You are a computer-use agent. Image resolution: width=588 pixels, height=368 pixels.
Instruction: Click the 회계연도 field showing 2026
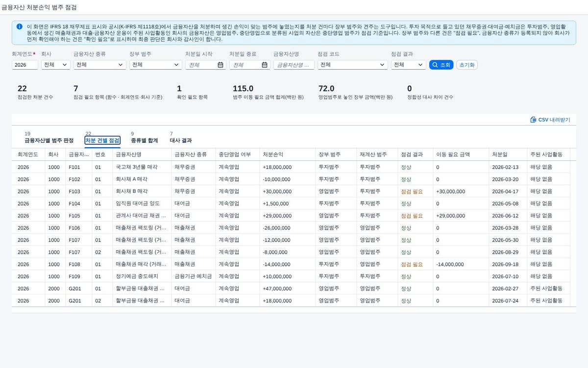tap(25, 65)
